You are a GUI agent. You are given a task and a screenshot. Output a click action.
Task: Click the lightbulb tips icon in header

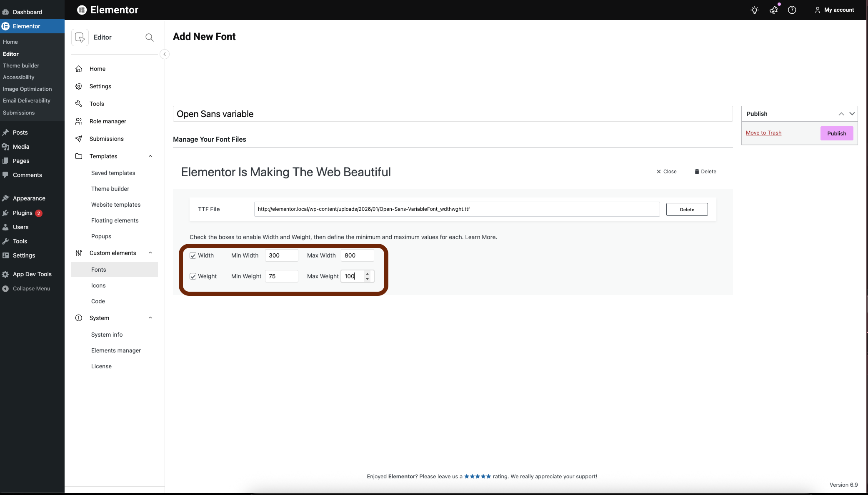click(x=754, y=10)
